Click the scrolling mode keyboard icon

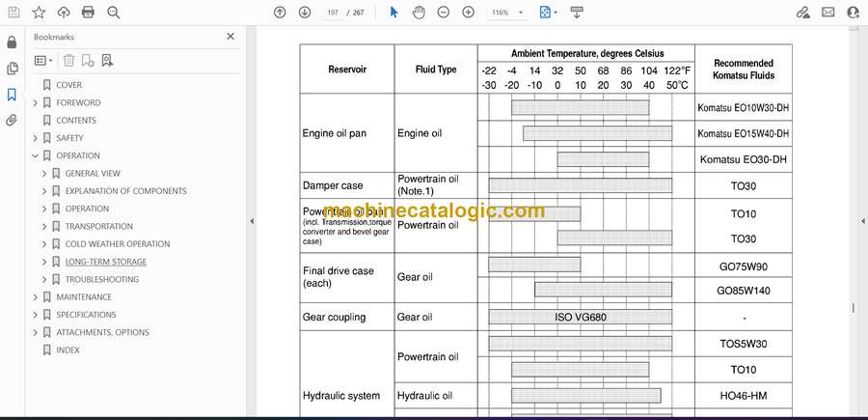click(x=577, y=13)
